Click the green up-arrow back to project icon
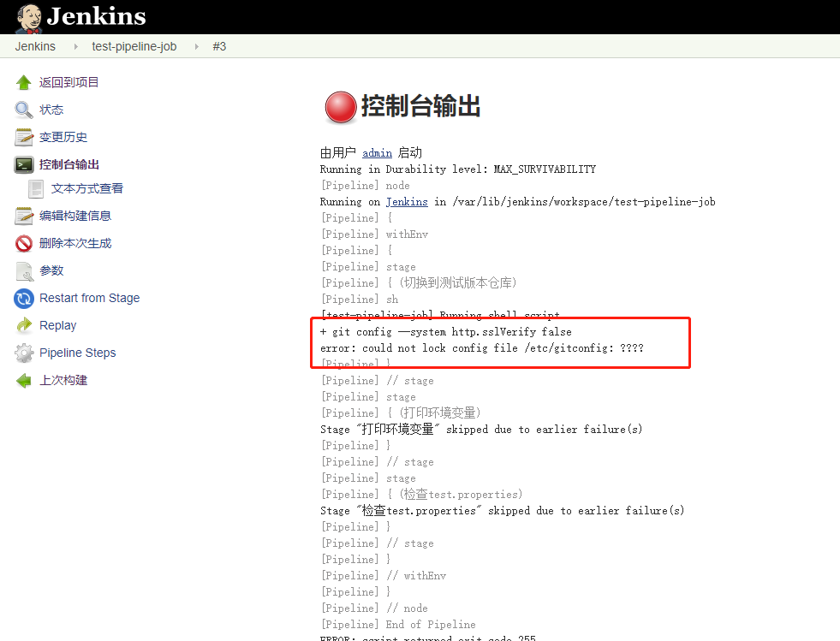Viewport: 840px width, 641px height. (24, 83)
